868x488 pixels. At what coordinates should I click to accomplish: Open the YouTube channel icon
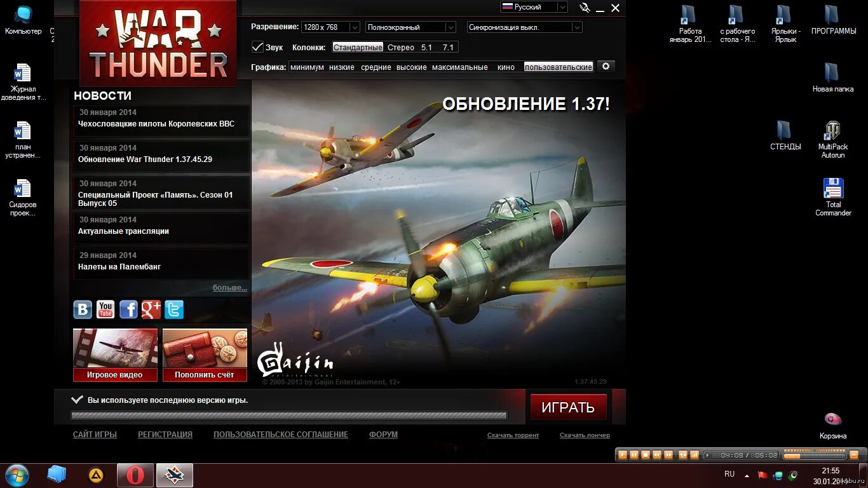click(105, 309)
